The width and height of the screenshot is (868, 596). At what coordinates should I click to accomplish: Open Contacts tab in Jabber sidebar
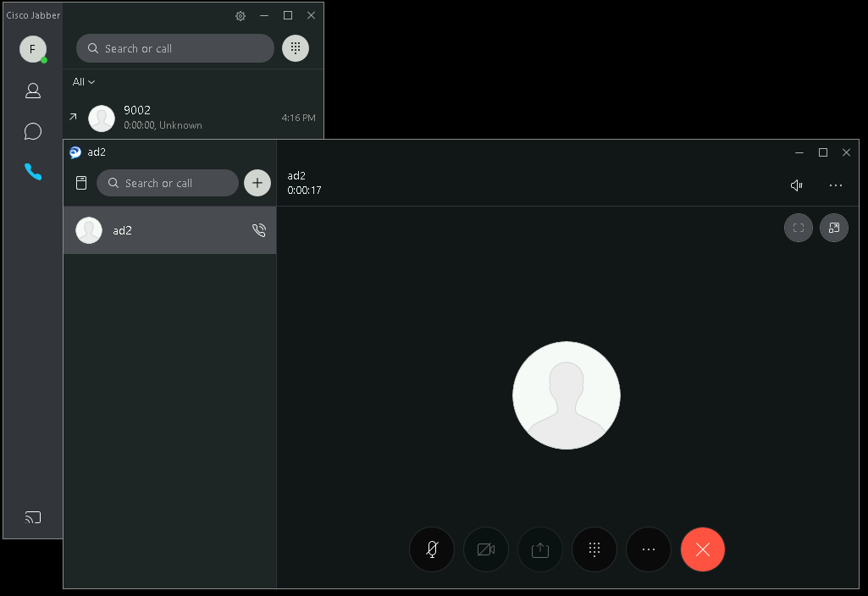(33, 91)
